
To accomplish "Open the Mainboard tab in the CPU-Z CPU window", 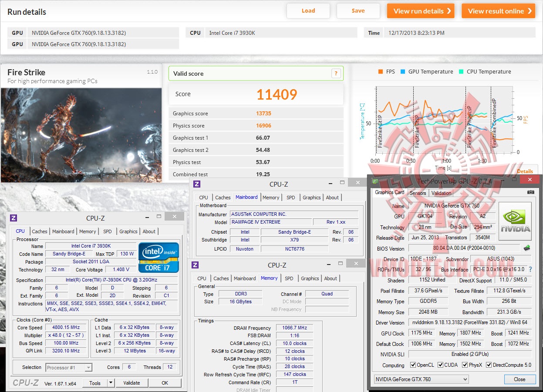I will tap(63, 231).
